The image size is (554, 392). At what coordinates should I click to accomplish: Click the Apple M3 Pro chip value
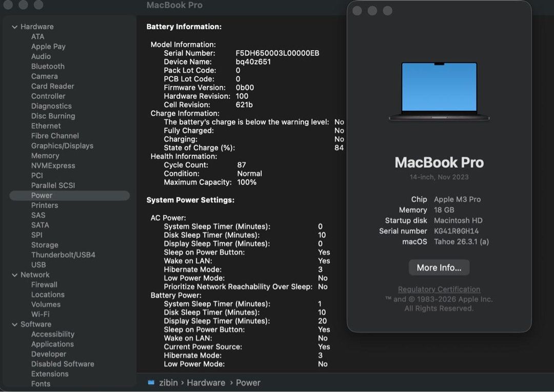457,199
